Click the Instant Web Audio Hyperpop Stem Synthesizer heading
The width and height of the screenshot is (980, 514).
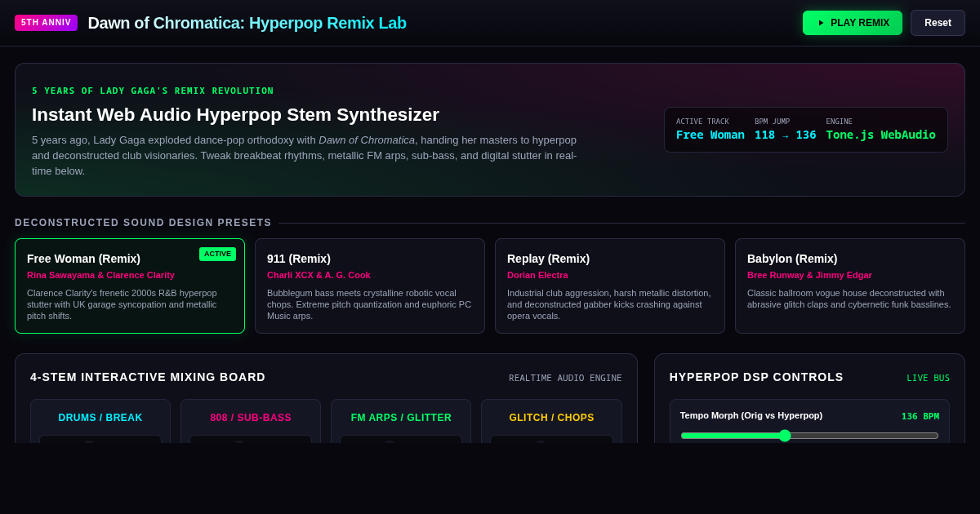pos(235,115)
